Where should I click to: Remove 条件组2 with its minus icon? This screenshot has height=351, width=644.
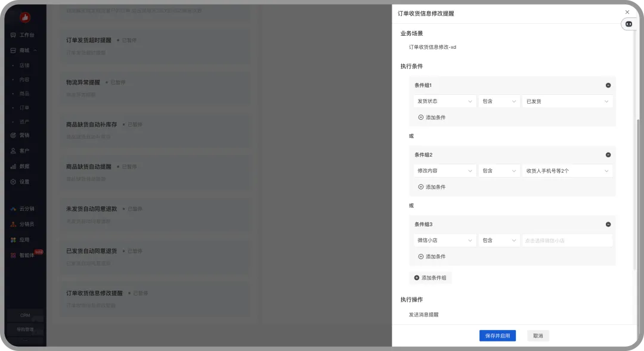click(x=608, y=155)
